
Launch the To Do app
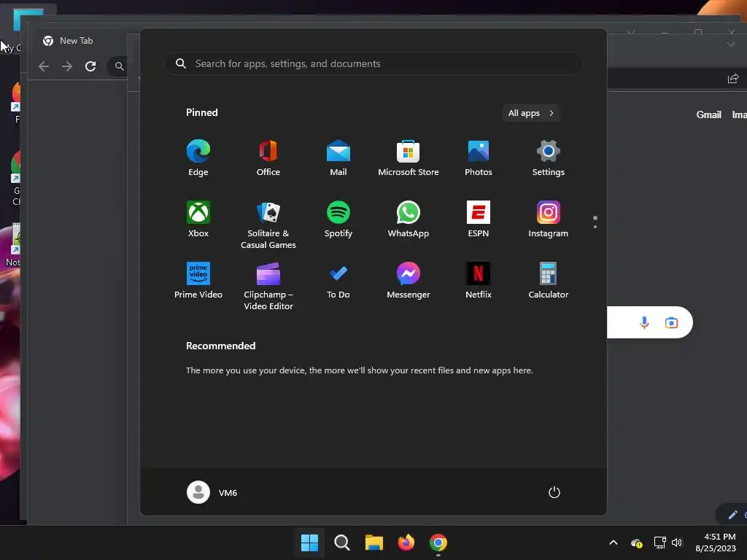(338, 281)
